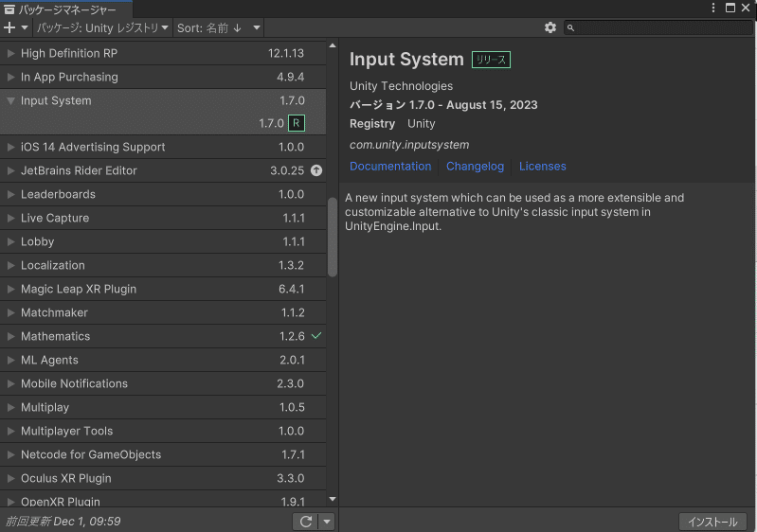Open the window kebab options menu

[713, 8]
